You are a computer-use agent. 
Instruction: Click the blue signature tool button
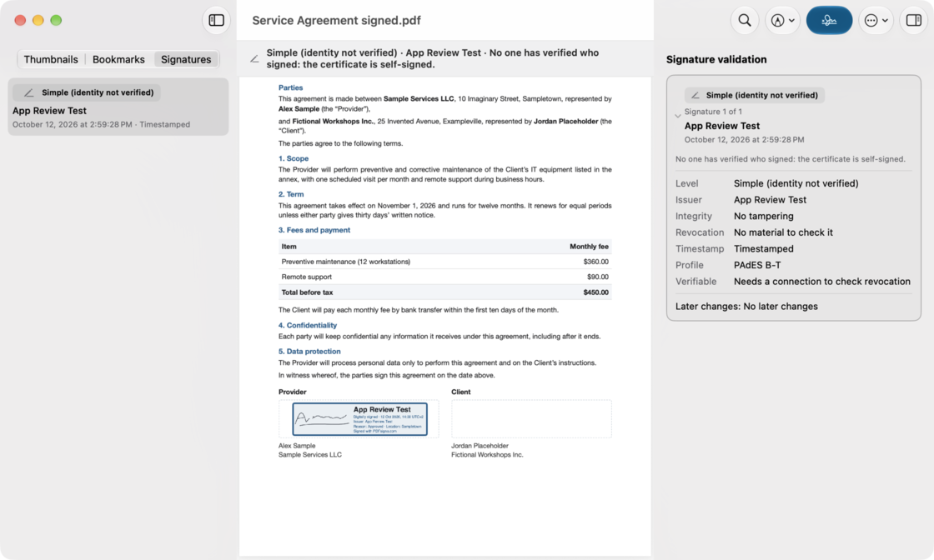pos(829,20)
